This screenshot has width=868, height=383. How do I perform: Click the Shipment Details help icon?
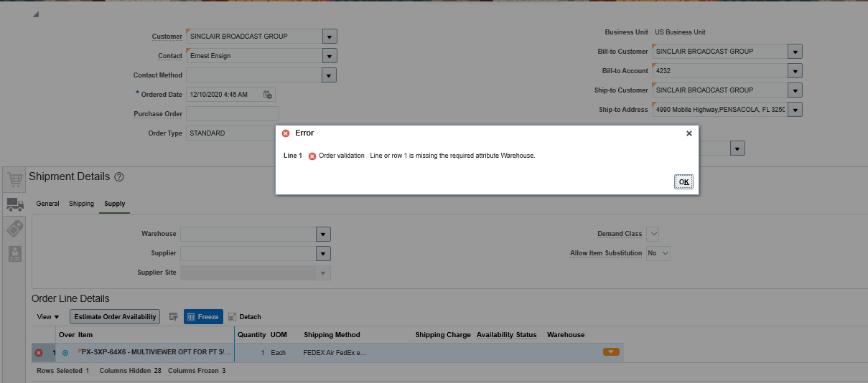click(119, 177)
